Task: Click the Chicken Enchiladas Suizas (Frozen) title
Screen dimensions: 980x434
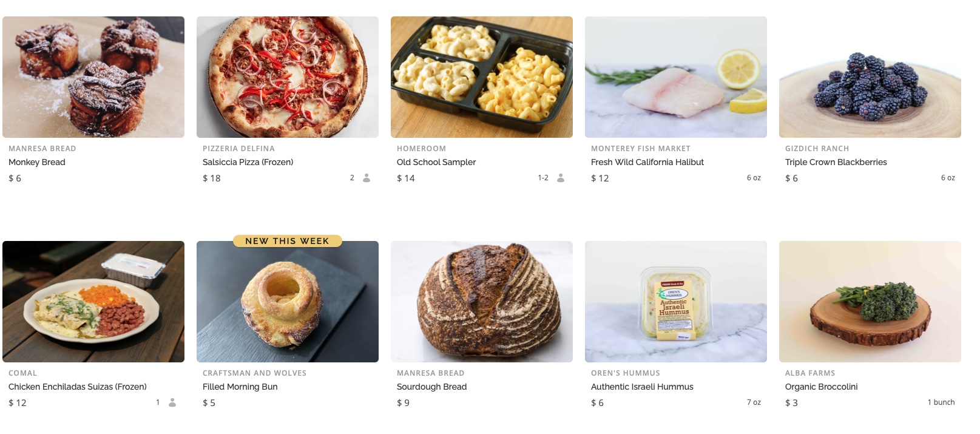Action: pyautogui.click(x=78, y=387)
